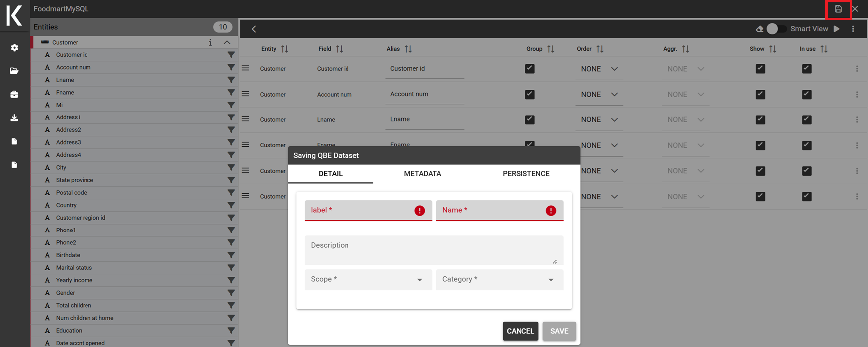Click the label input field
Image resolution: width=868 pixels, height=347 pixels.
click(368, 210)
